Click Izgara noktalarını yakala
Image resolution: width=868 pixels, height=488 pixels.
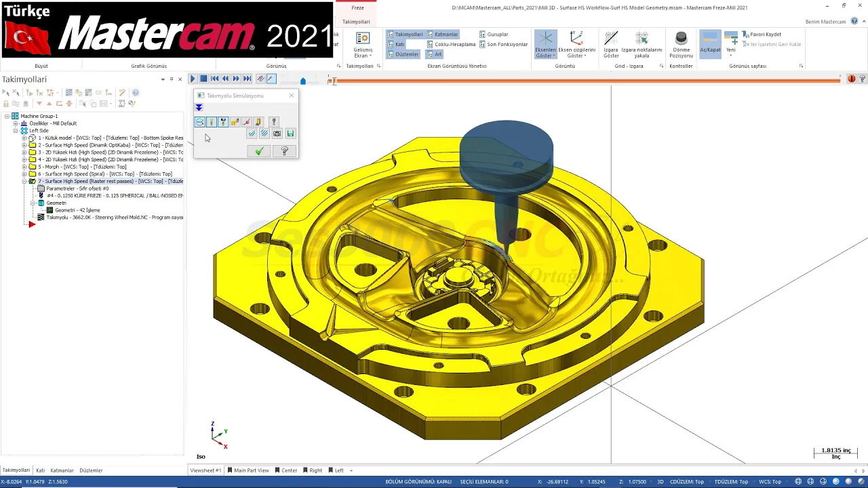(x=642, y=45)
